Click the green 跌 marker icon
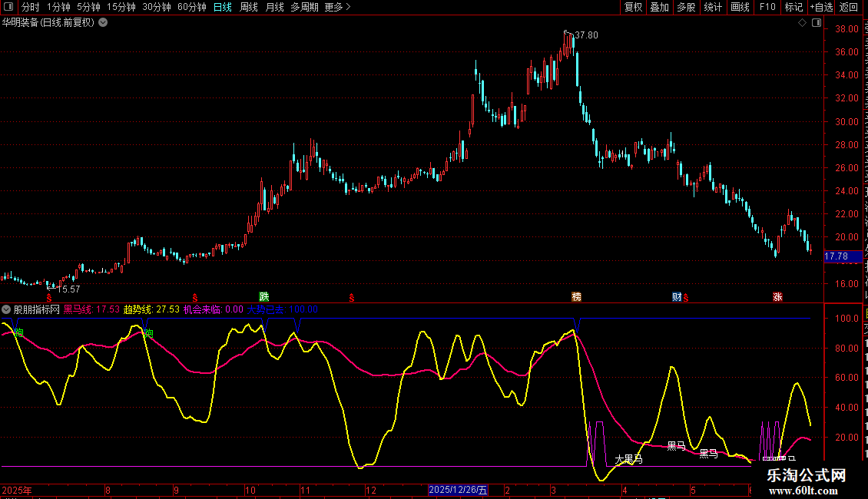Screen dimensions: 868x499 pyautogui.click(x=264, y=296)
